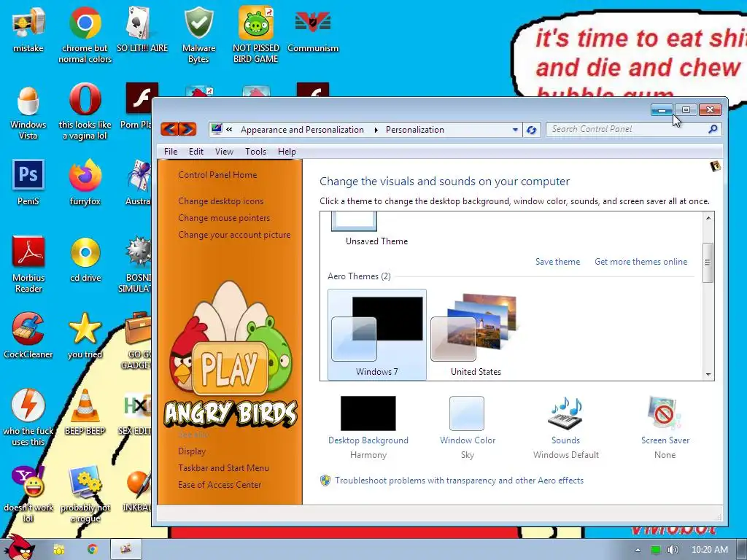The image size is (747, 560).
Task: Open the address bar history dropdown
Action: pos(515,130)
